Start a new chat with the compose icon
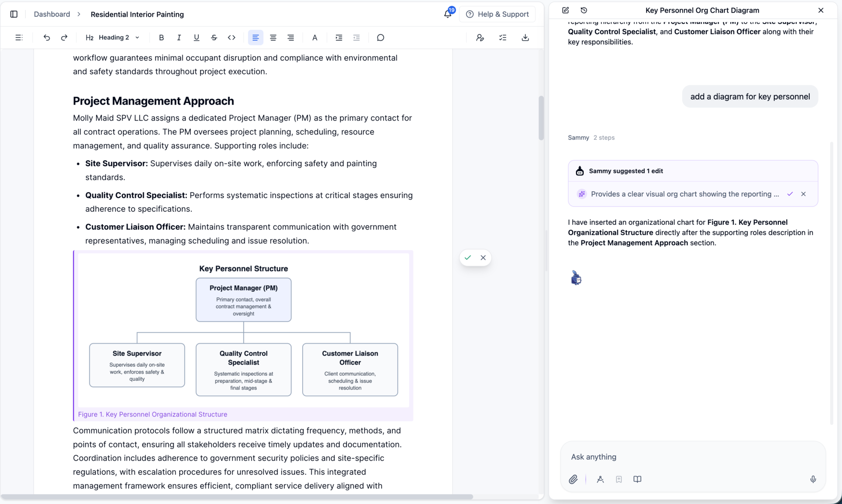 [x=566, y=10]
